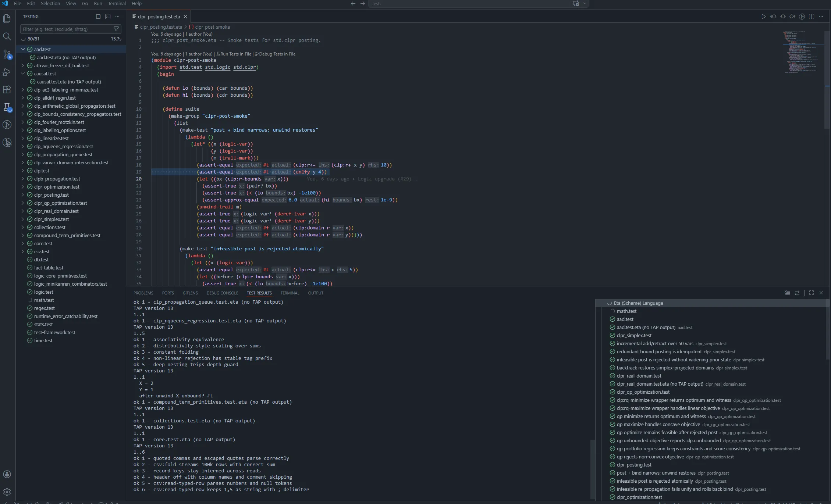Open editor more actions ellipsis
831x504 pixels.
point(821,17)
